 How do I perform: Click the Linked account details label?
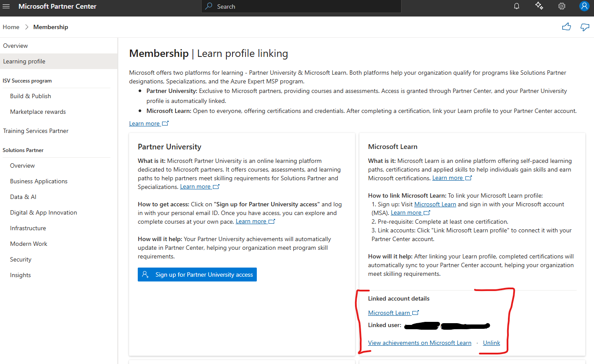pos(399,298)
